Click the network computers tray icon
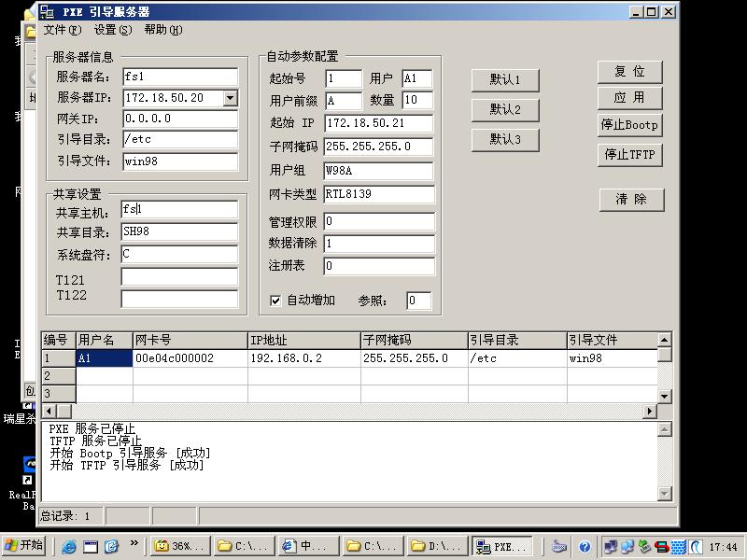 pos(611,547)
